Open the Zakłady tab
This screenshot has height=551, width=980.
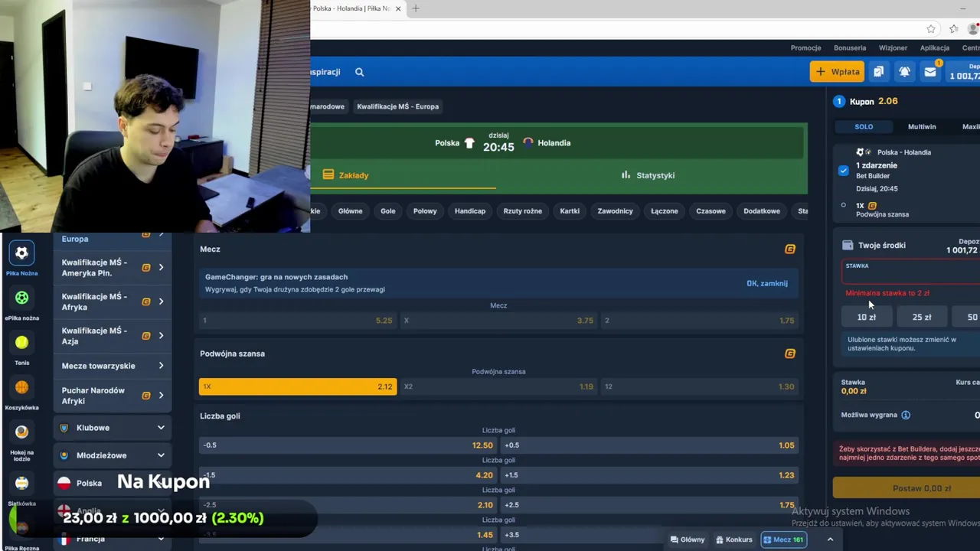[x=345, y=175]
